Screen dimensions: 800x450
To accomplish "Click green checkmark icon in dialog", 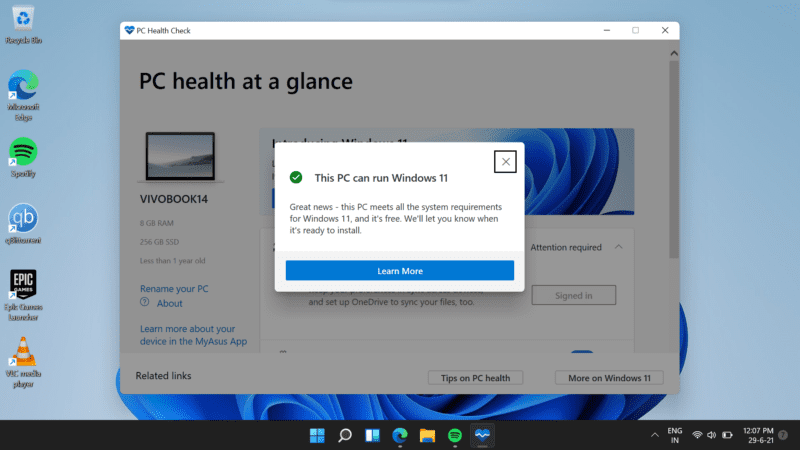I will [296, 178].
